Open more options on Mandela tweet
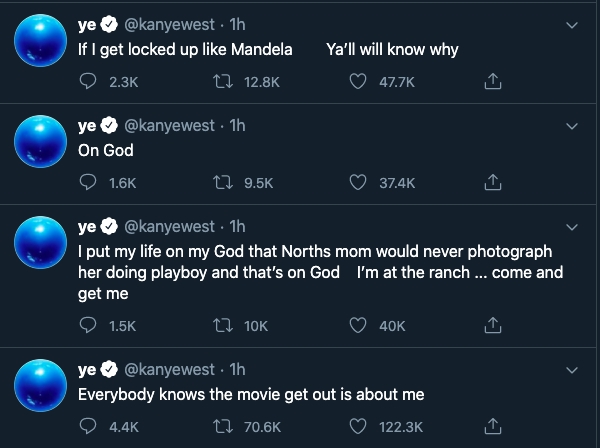Image resolution: width=600 pixels, height=448 pixels. click(x=571, y=23)
